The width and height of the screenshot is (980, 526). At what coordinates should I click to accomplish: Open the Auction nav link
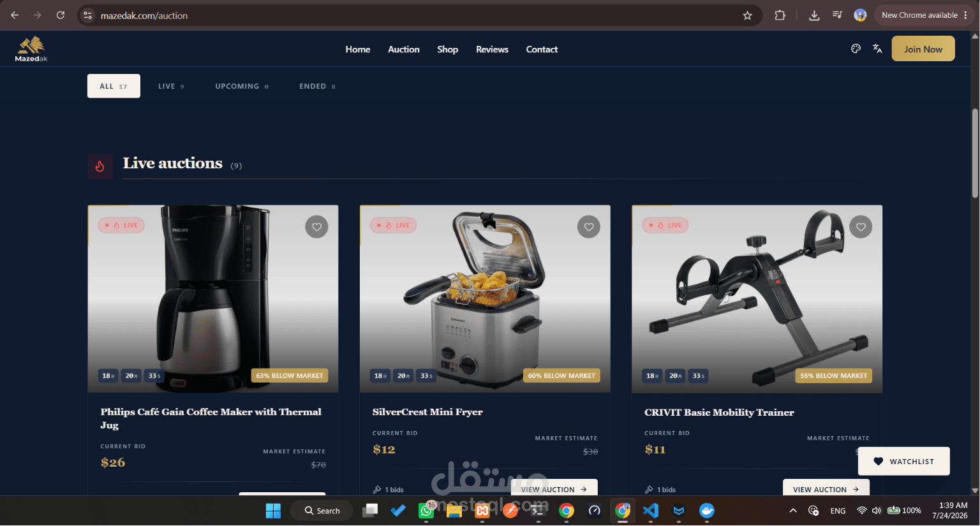point(404,49)
